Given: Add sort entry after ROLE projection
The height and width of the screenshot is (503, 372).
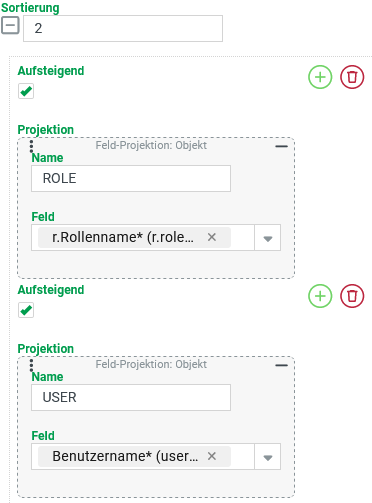Looking at the screenshot, I should (320, 77).
